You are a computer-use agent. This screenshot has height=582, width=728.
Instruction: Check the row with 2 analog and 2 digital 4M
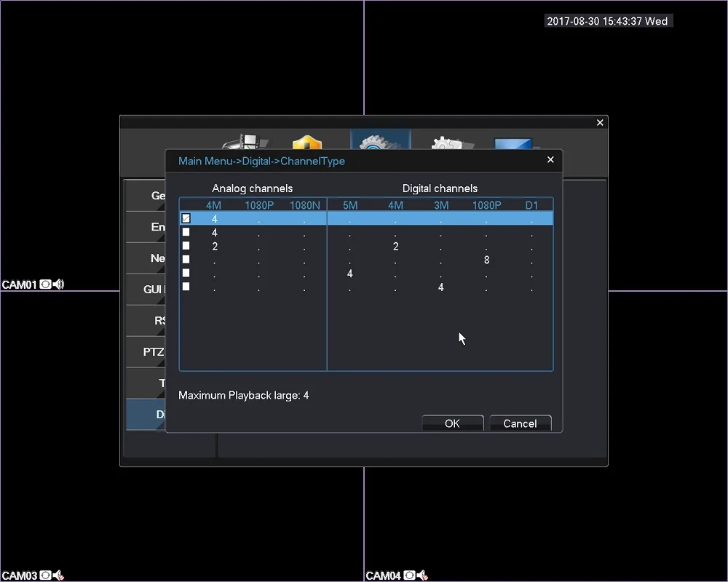click(186, 245)
